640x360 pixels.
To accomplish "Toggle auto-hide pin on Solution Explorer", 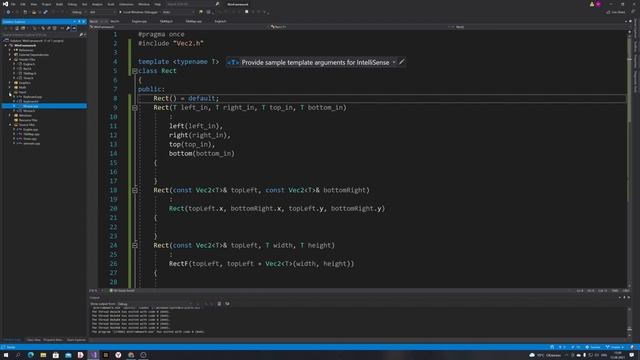I will point(79,22).
